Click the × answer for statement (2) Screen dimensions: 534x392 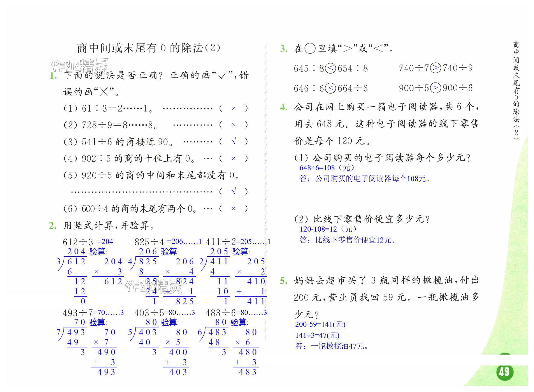click(234, 125)
